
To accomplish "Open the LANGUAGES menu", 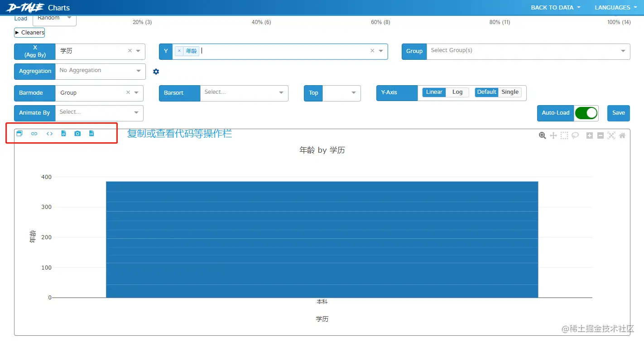I will [x=616, y=8].
